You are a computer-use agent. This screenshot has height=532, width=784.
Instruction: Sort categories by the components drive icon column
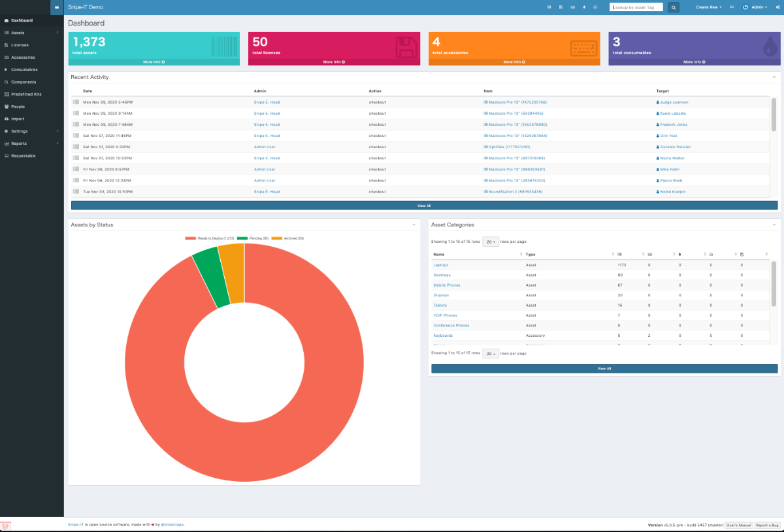(722, 254)
